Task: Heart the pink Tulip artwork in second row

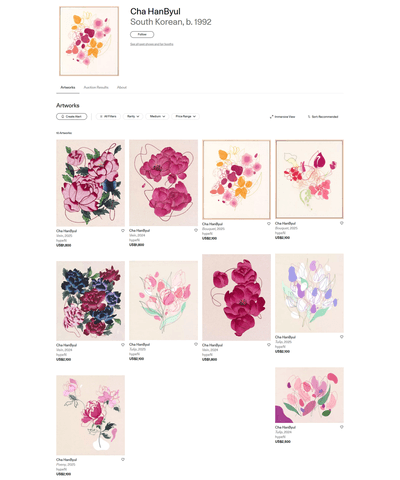Action: point(196,344)
